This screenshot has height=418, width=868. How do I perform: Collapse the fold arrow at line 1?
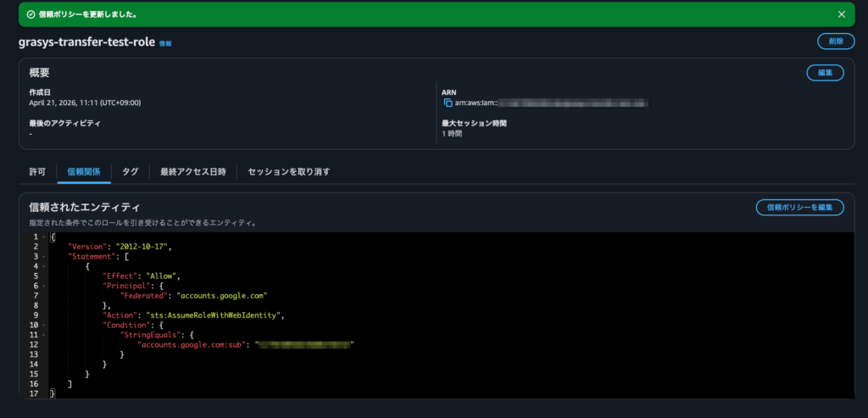[x=44, y=237]
